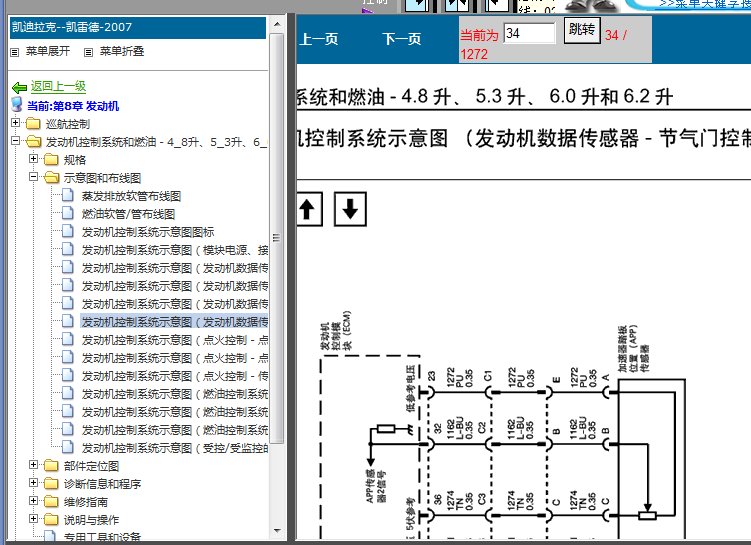
Task: Click the 菜单折叠 list icon
Action: point(89,52)
